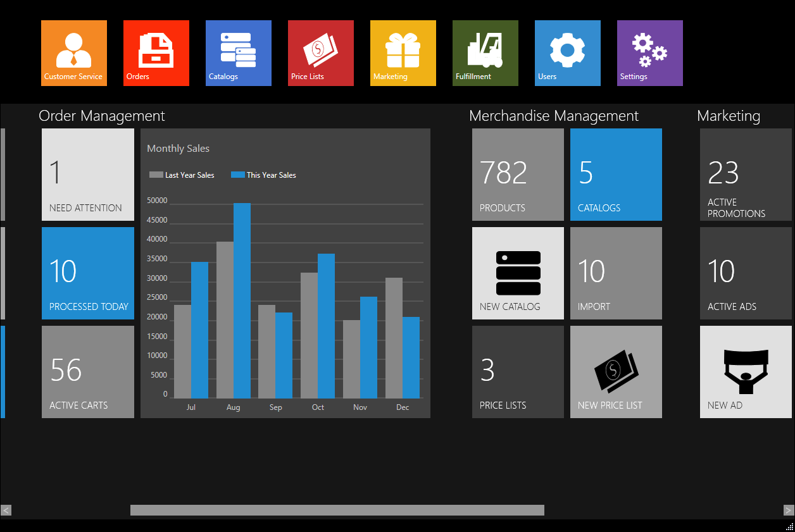The height and width of the screenshot is (532, 795).
Task: Open the 782 Products tile
Action: (x=518, y=175)
